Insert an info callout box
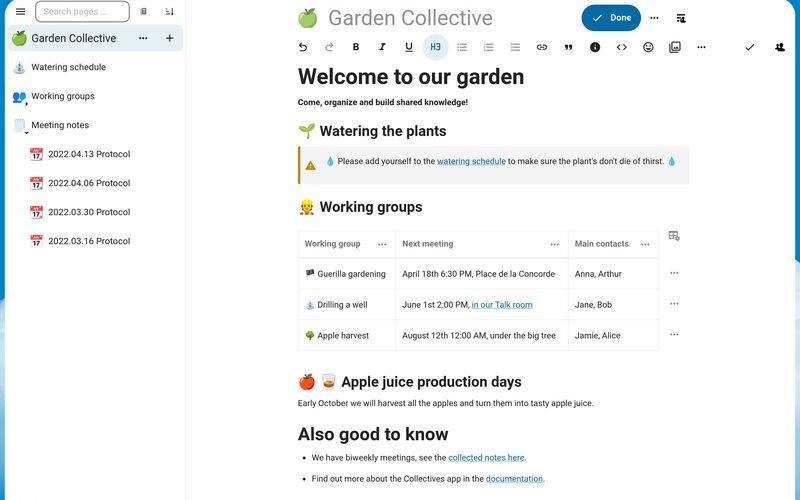The image size is (800, 500). point(595,47)
